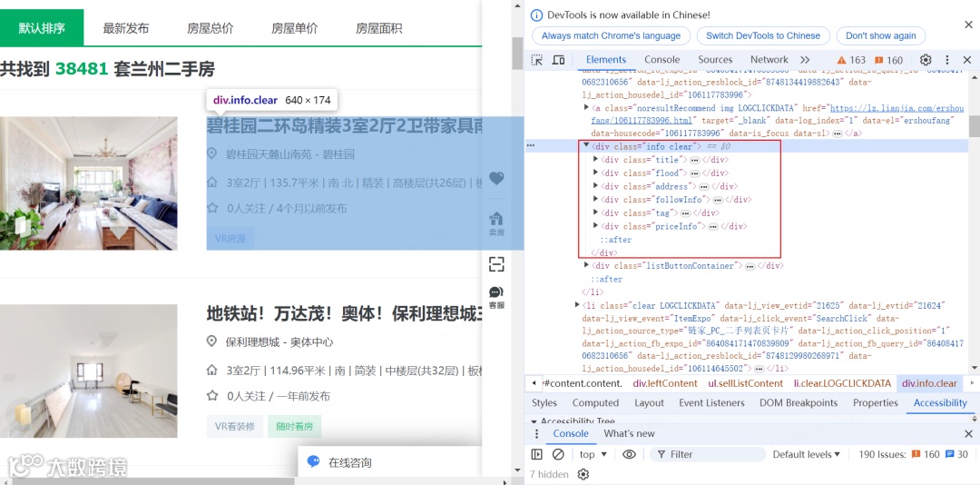Toggle the console sidebar icon
980x485 pixels.
click(x=537, y=454)
